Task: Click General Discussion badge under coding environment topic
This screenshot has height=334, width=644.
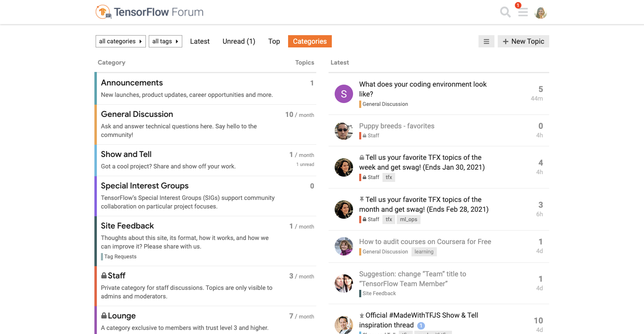Action: [x=384, y=104]
